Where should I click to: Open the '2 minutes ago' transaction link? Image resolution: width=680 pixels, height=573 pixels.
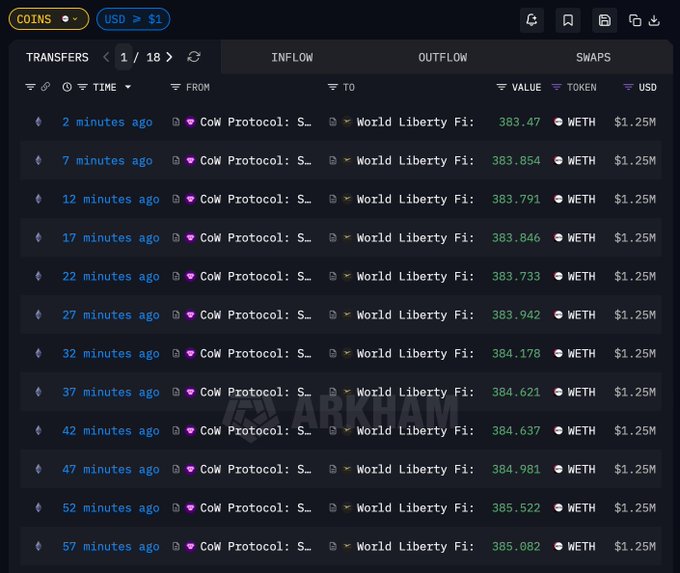(107, 122)
